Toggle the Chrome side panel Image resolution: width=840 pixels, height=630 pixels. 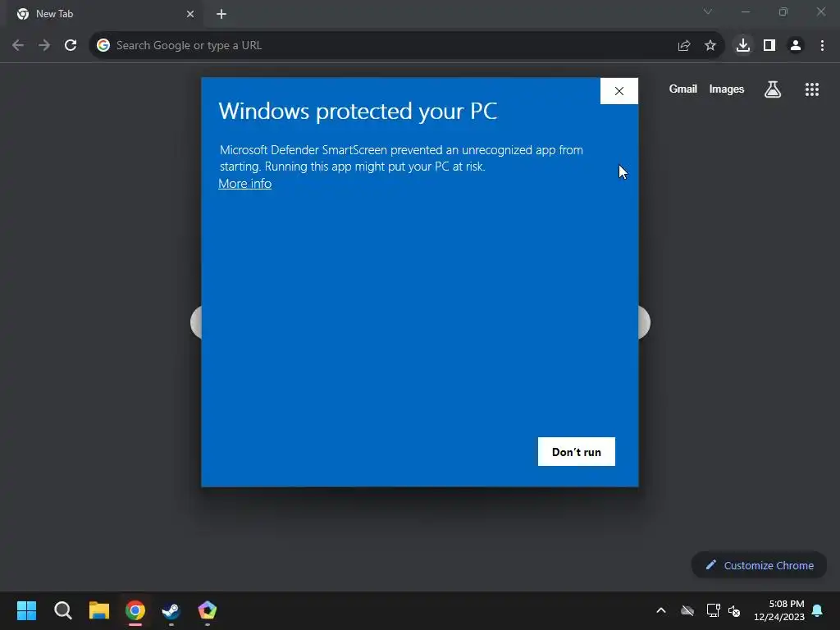769,45
